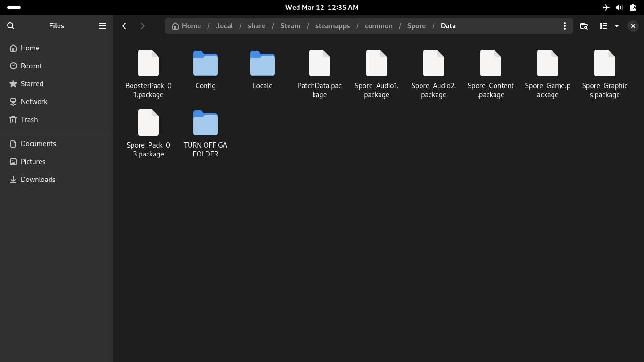Open Trash in the sidebar
The image size is (644, 362).
[57, 120]
